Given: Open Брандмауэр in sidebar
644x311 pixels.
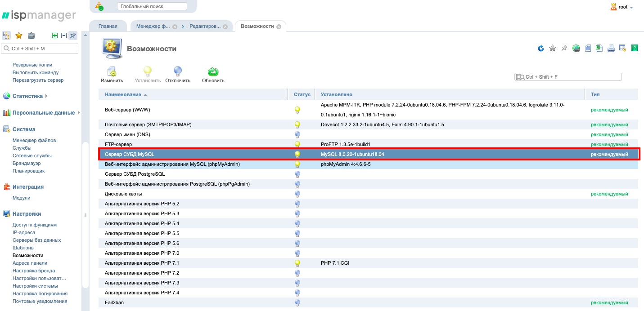Looking at the screenshot, I should [27, 163].
